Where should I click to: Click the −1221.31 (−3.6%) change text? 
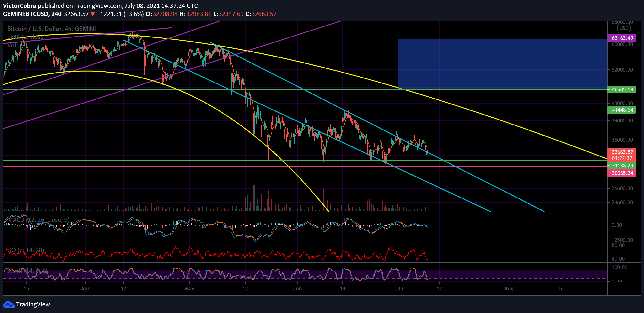(120, 14)
